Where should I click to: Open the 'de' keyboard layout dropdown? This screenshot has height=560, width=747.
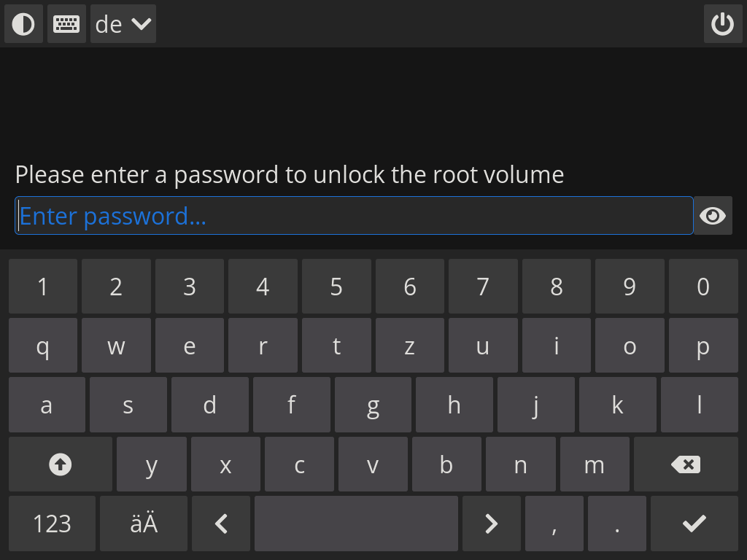pyautogui.click(x=123, y=24)
